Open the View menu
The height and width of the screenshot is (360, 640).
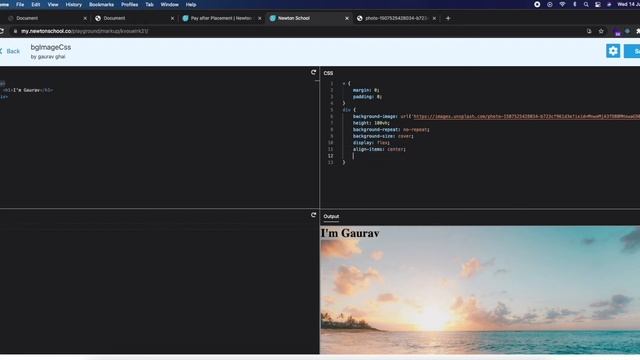pos(53,4)
